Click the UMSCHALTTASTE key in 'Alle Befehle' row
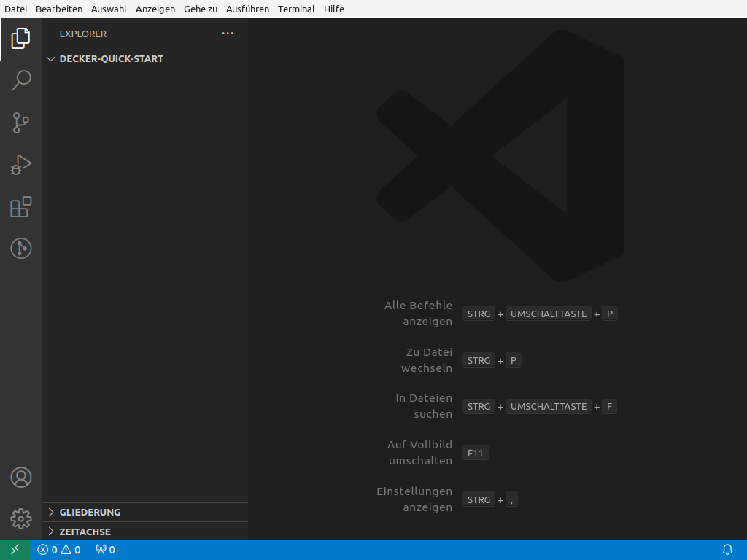Image resolution: width=747 pixels, height=560 pixels. (x=549, y=314)
